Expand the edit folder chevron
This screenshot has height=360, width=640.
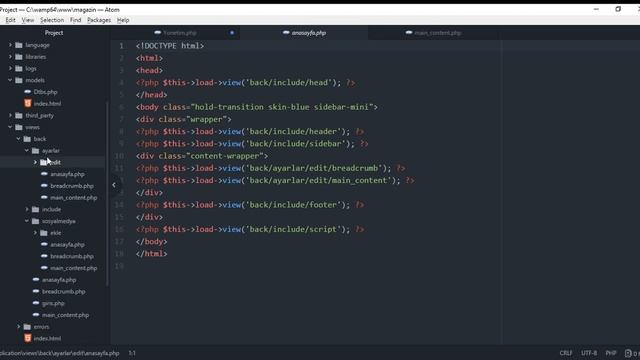point(36,162)
